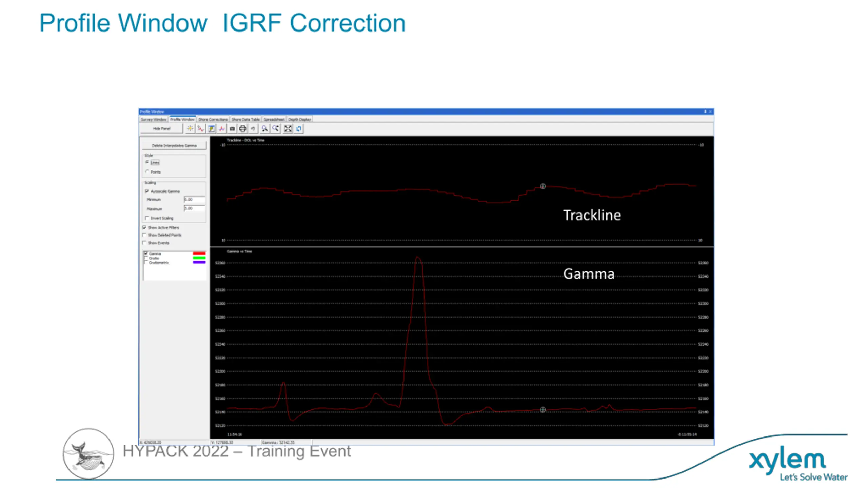Screen dimensions: 868x488
Task: Click the printer icon in toolbar
Action: coord(242,129)
